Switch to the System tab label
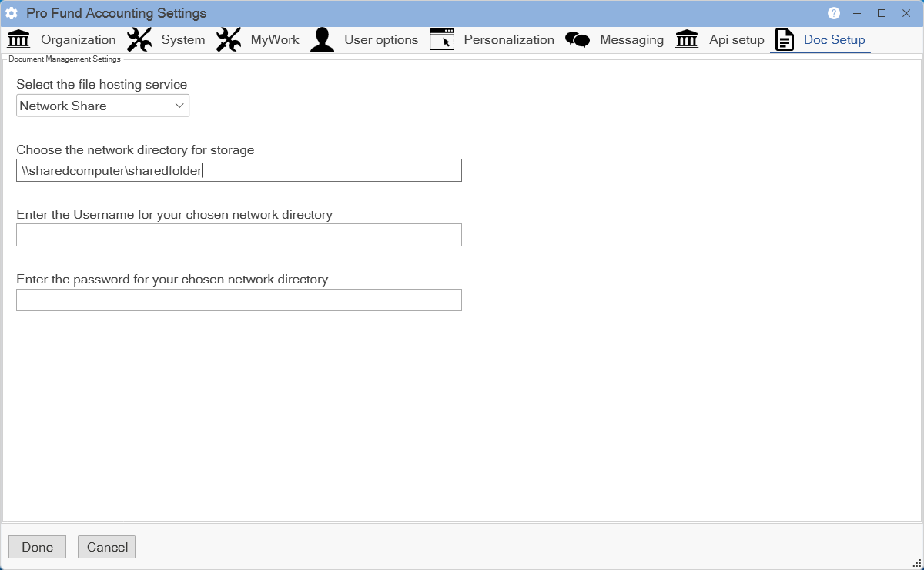Viewport: 924px width, 570px height. click(x=183, y=40)
